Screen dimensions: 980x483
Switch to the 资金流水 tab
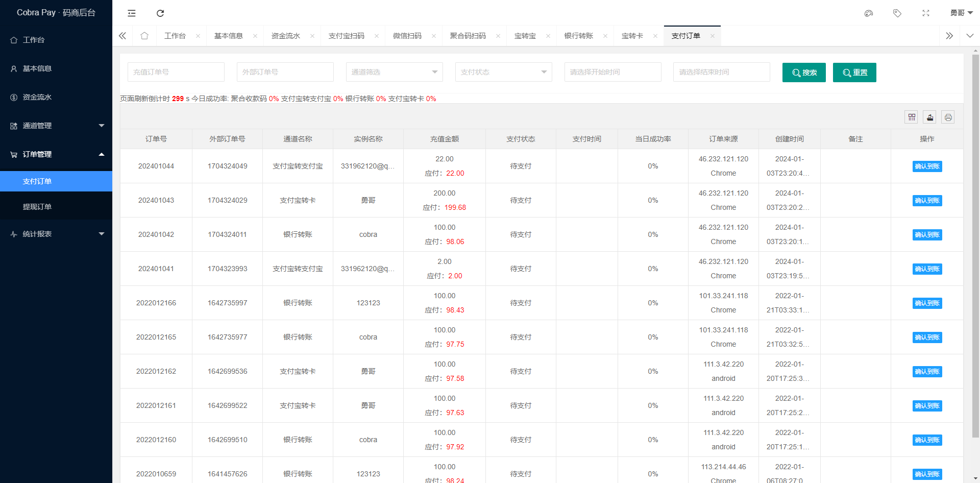(x=286, y=36)
